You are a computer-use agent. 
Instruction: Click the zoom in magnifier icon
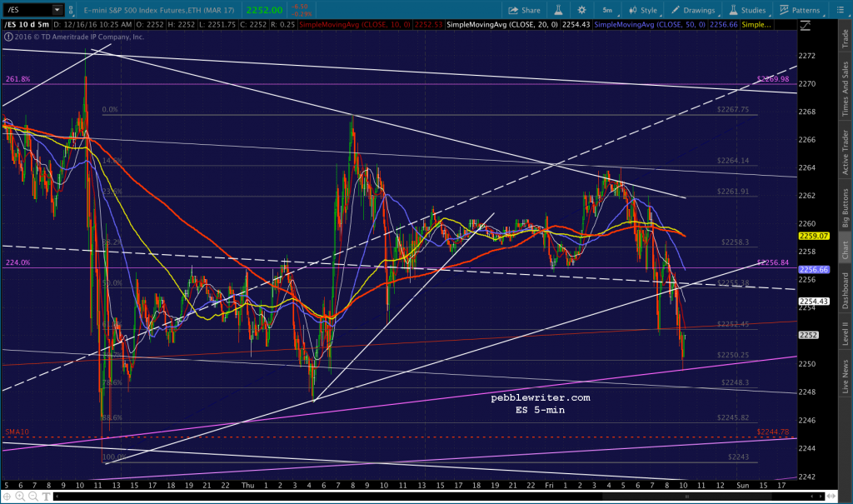[20, 497]
